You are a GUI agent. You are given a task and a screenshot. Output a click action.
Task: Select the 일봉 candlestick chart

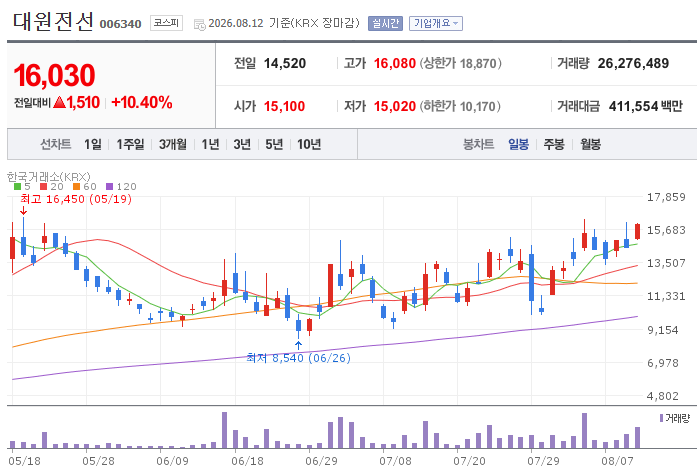point(518,144)
